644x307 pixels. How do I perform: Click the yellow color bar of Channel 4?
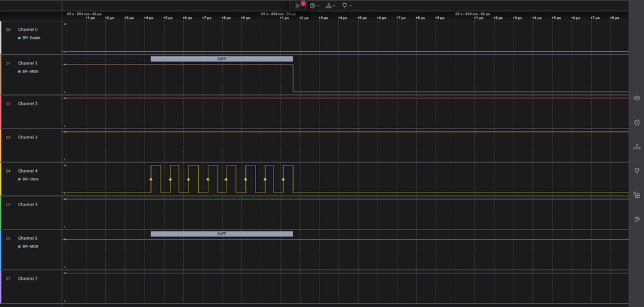(1, 179)
